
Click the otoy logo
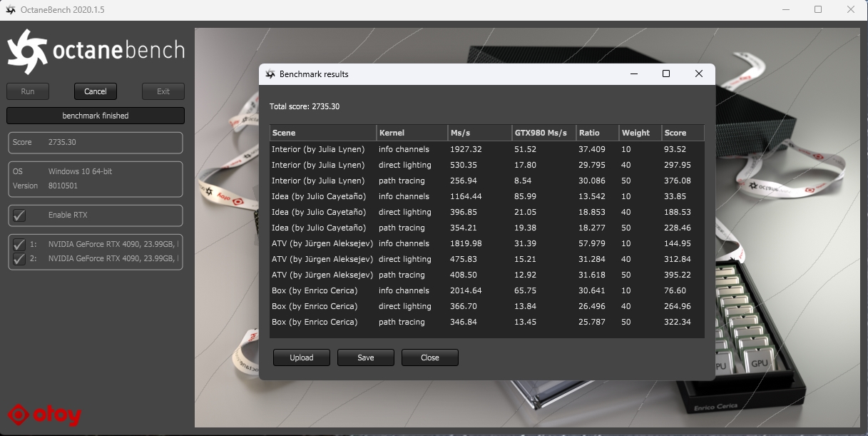pos(44,415)
